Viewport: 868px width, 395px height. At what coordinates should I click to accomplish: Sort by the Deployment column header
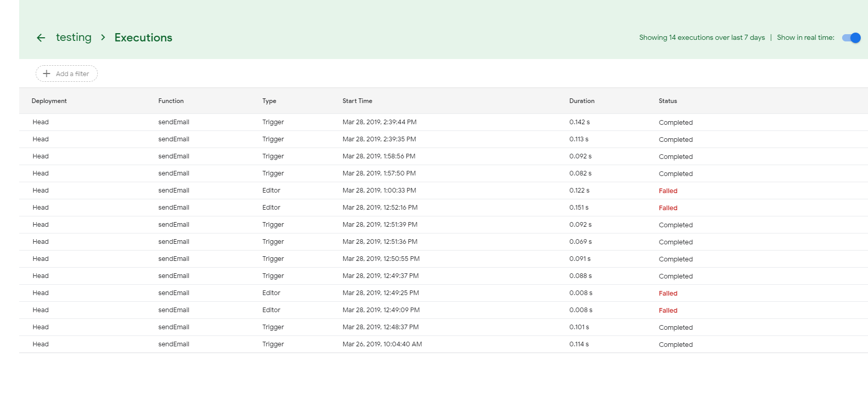click(x=49, y=101)
